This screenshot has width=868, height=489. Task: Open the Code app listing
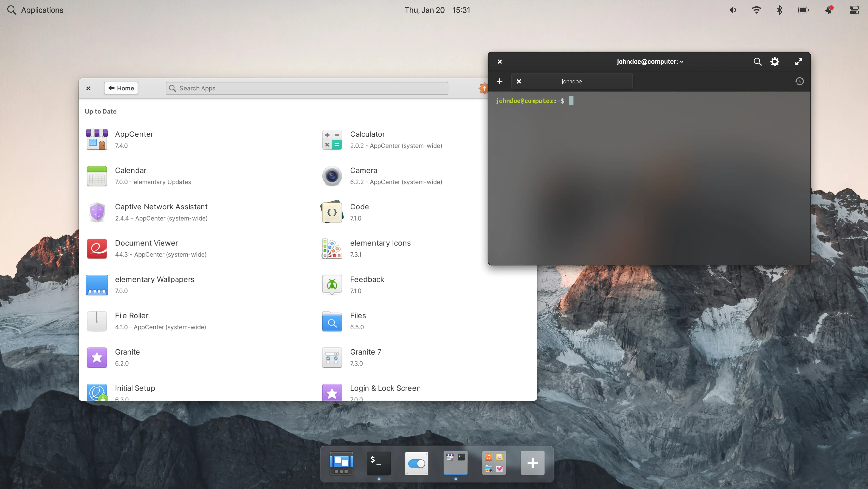(x=359, y=207)
